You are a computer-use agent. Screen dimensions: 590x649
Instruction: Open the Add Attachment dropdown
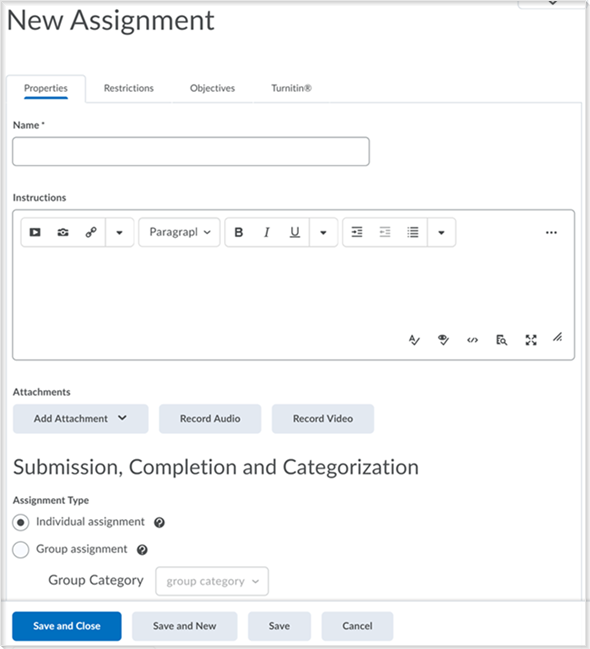(x=80, y=418)
